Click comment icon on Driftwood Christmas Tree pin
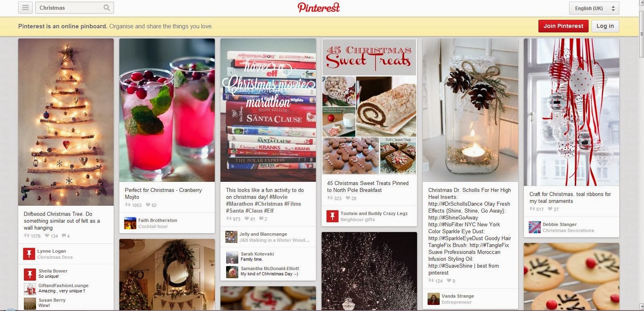 (64, 236)
